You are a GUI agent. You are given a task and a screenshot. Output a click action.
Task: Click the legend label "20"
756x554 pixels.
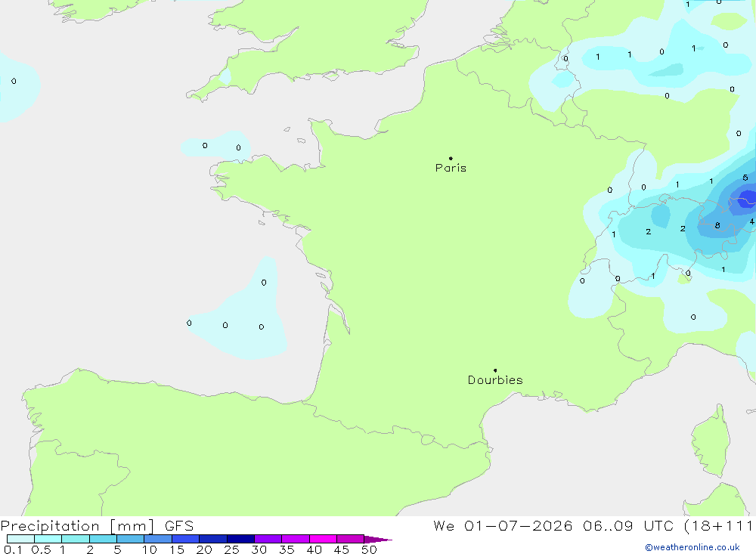point(204,549)
